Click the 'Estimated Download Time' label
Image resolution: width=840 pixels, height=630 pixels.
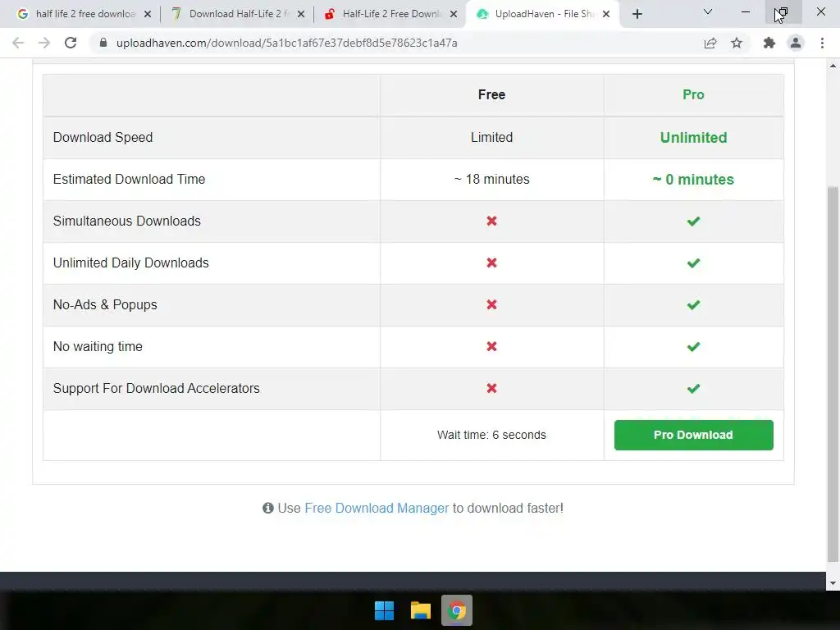(129, 180)
